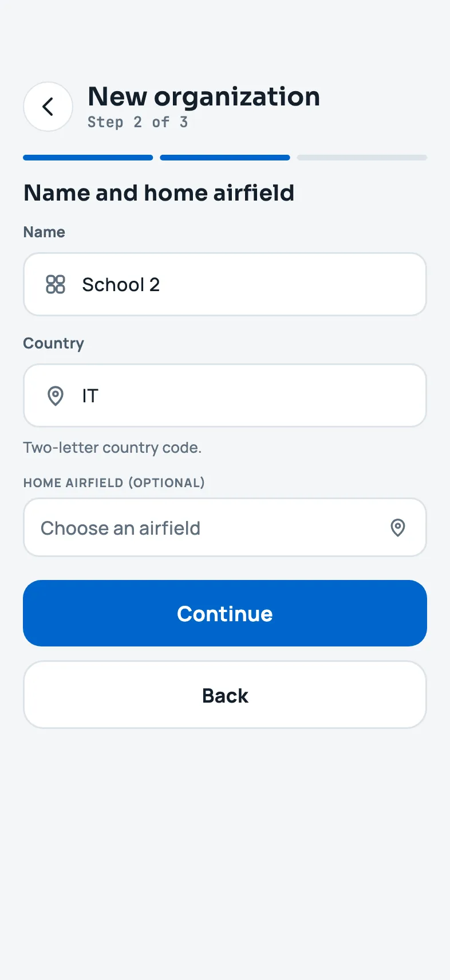The height and width of the screenshot is (980, 450).
Task: Open the Choose an airfield picker
Action: pos(225,527)
